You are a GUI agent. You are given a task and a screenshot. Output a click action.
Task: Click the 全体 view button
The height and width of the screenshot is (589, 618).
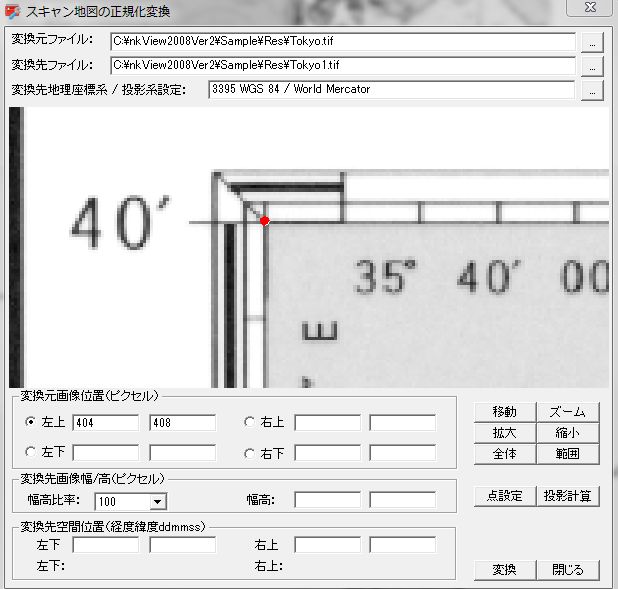coord(505,453)
